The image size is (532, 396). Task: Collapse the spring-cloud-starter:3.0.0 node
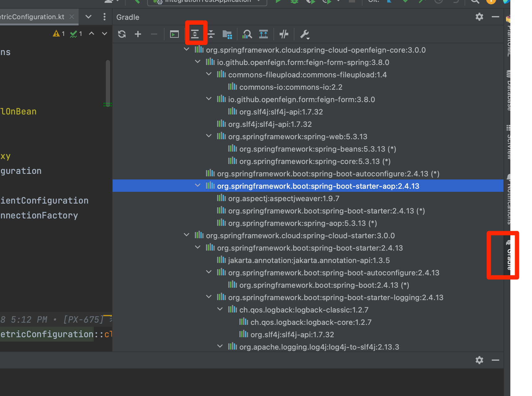click(x=187, y=235)
